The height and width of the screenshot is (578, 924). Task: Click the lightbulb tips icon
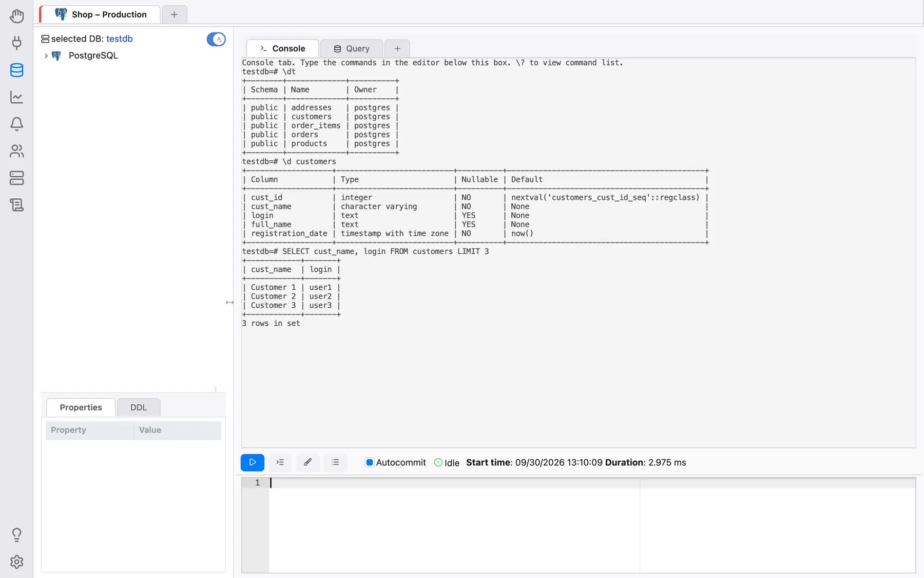pos(16,535)
